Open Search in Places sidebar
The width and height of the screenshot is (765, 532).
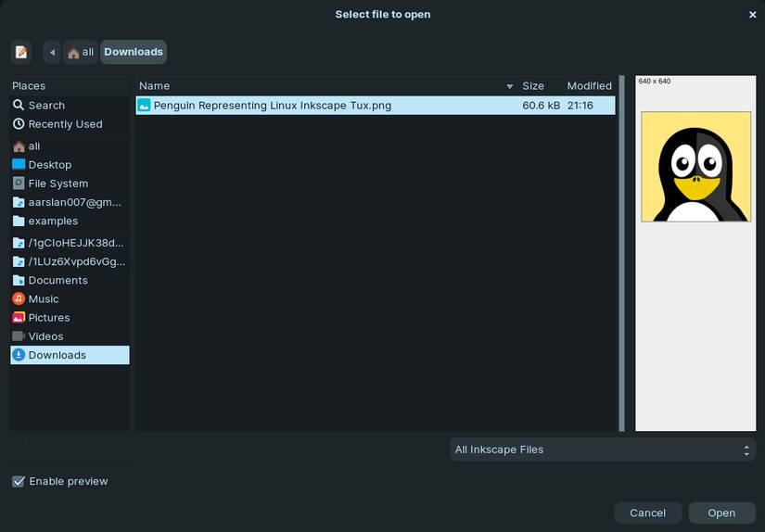(x=70, y=106)
